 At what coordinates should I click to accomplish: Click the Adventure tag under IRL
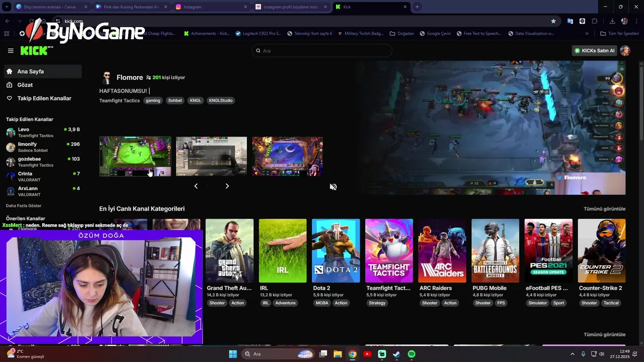tap(285, 303)
